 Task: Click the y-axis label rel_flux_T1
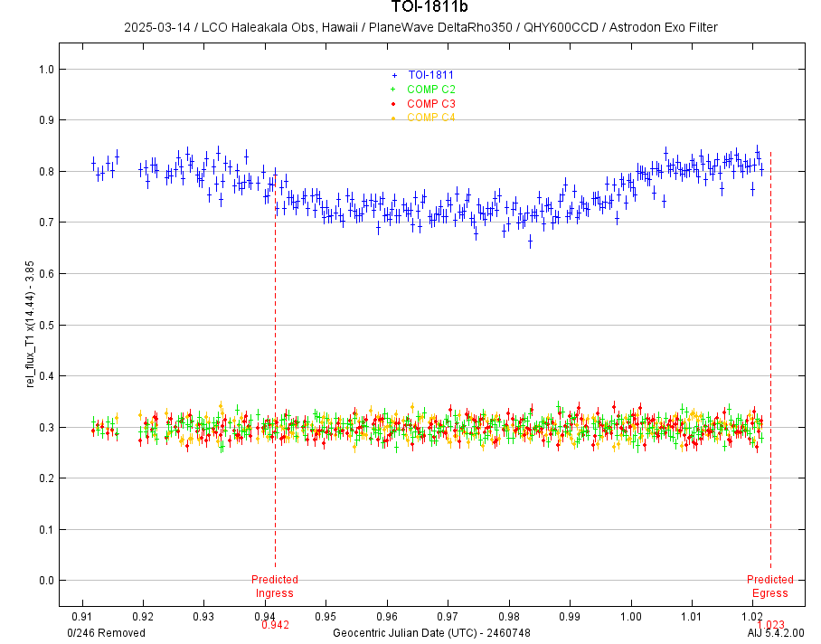(x=30, y=325)
